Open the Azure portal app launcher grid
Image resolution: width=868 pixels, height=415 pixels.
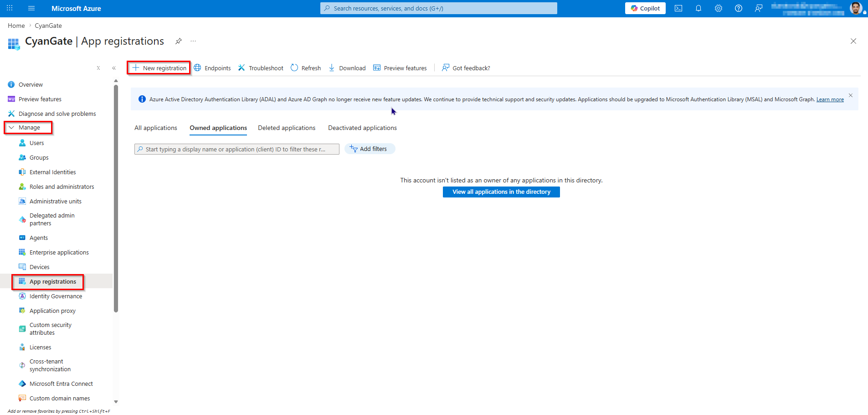coord(10,8)
